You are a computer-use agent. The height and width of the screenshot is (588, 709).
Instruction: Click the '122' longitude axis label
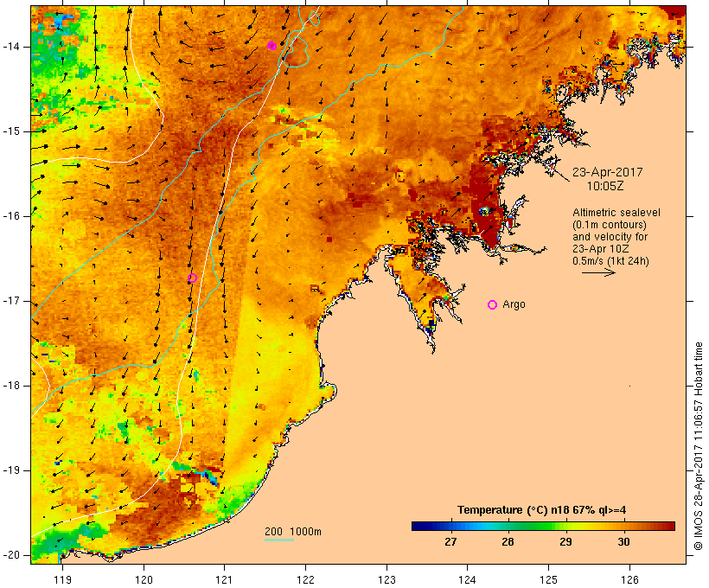(x=306, y=579)
